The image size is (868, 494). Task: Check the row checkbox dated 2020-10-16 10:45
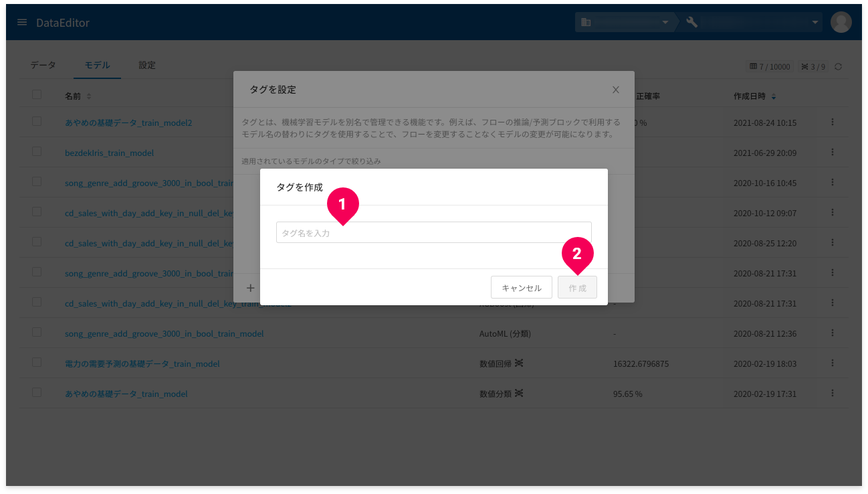click(x=37, y=181)
